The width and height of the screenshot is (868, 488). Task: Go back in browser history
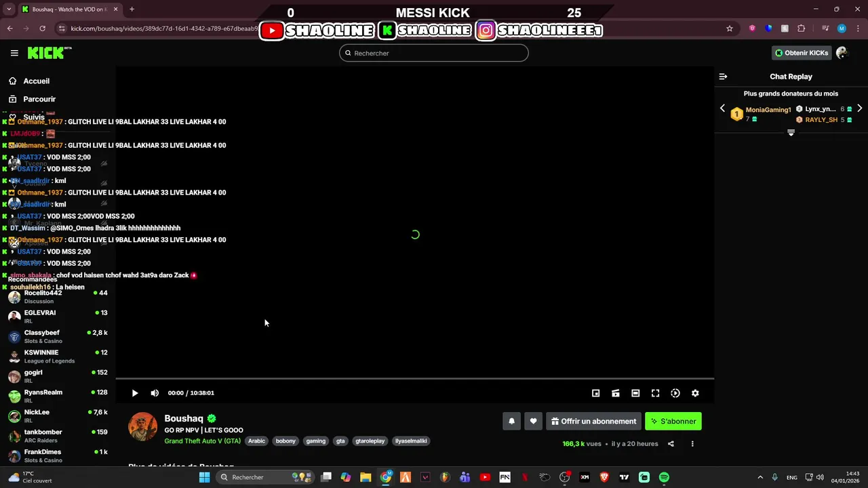(x=9, y=28)
